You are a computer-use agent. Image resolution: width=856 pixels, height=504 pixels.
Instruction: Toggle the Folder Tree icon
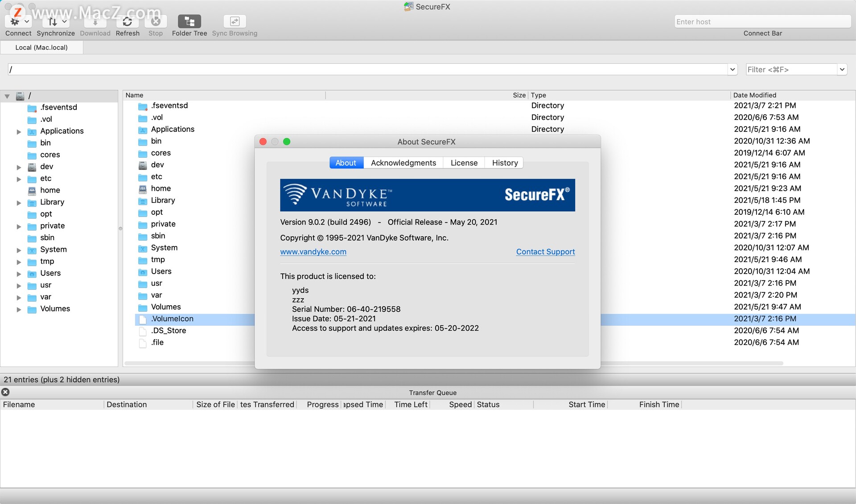click(189, 21)
